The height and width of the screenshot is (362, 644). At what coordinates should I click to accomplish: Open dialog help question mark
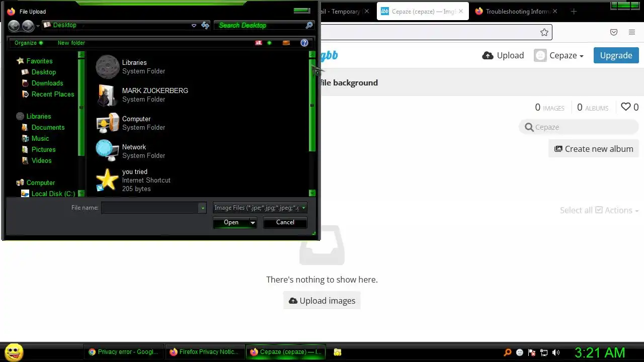tap(304, 43)
